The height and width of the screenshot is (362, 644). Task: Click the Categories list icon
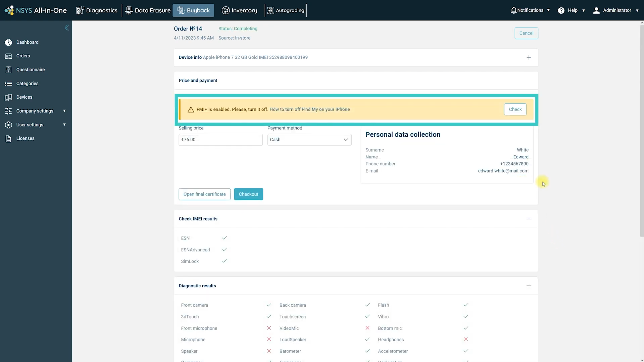point(8,84)
